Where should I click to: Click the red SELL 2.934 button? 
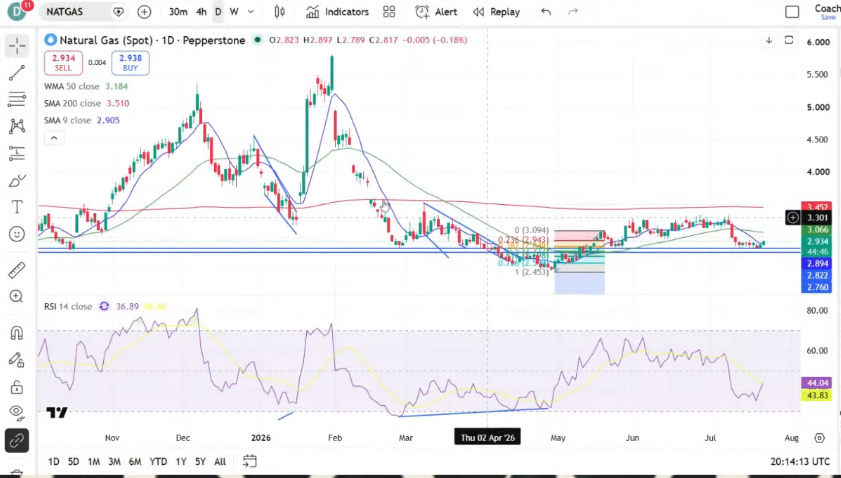point(63,63)
